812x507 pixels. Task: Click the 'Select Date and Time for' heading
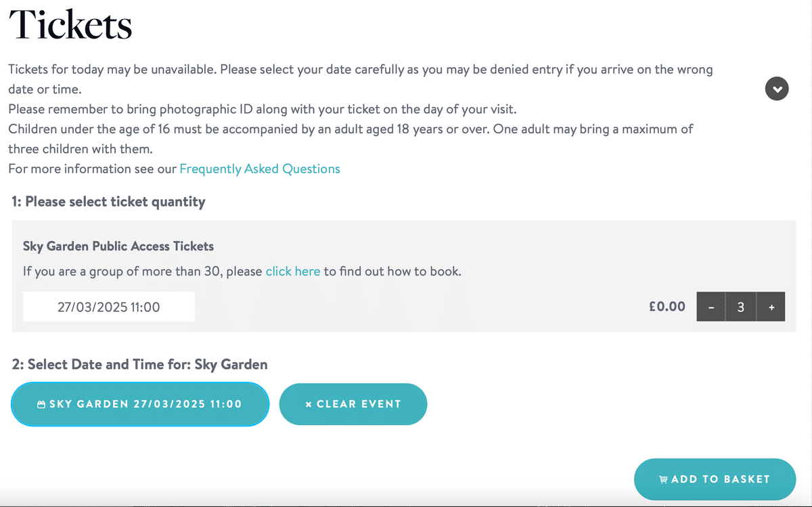coord(139,364)
